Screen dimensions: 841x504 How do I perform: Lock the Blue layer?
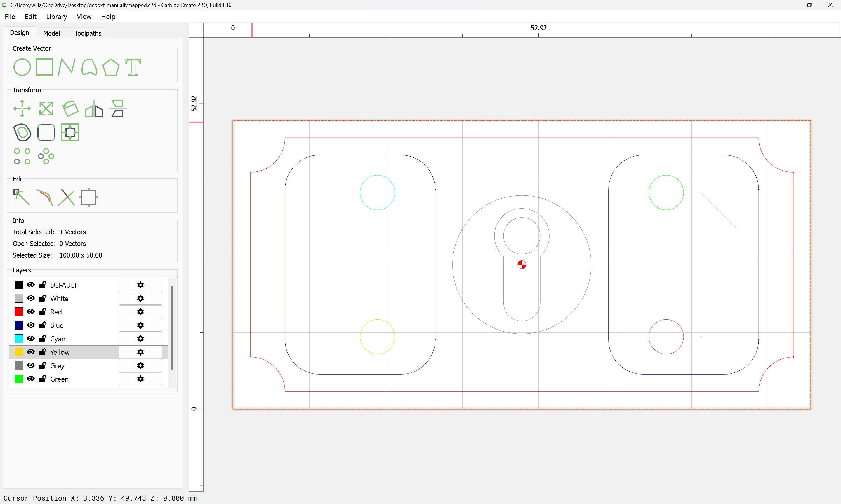[43, 325]
